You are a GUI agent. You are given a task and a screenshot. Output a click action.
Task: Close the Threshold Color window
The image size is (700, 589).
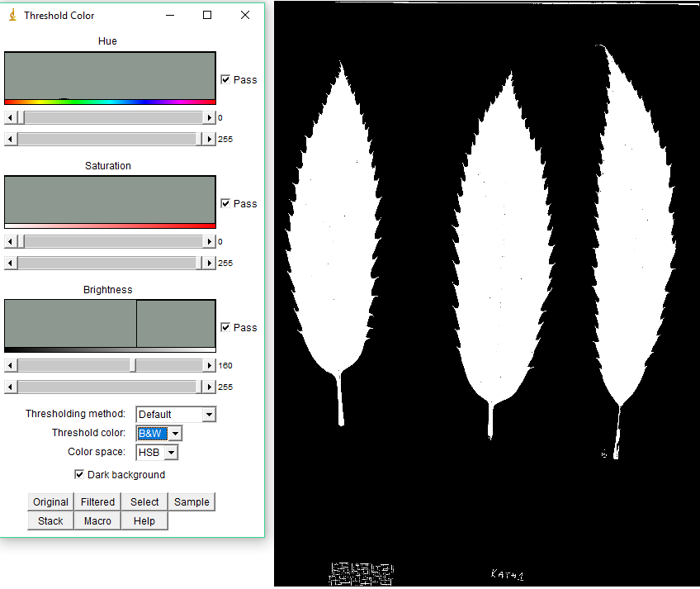coord(245,15)
